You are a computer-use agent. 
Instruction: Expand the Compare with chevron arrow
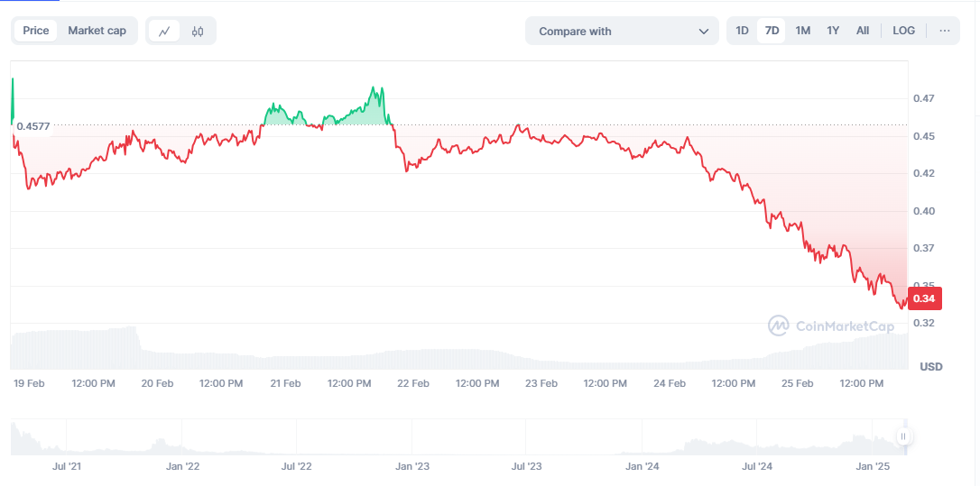pos(704,32)
